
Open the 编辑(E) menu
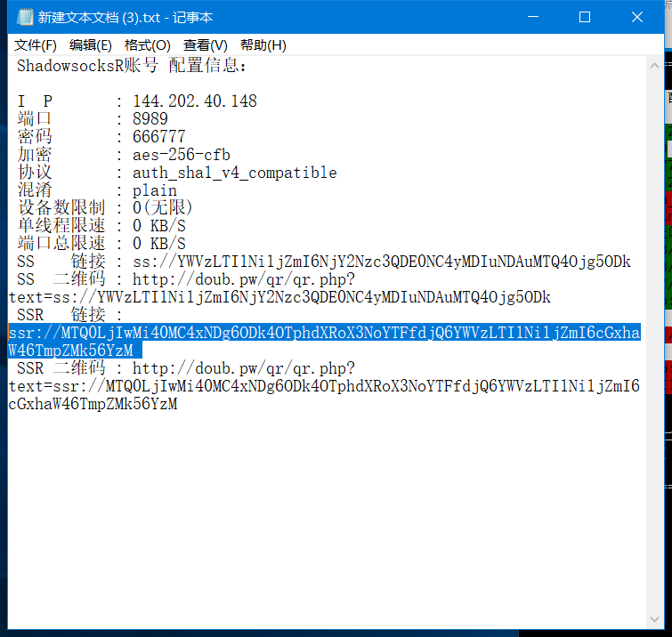coord(91,45)
